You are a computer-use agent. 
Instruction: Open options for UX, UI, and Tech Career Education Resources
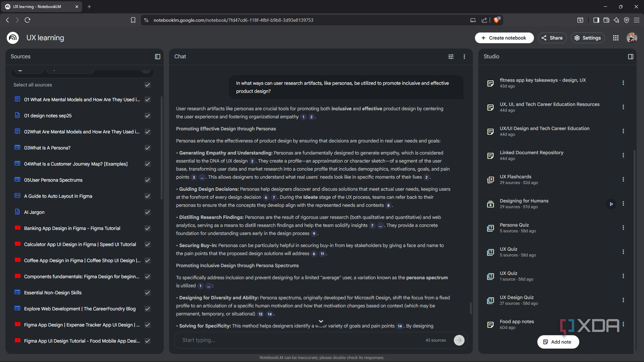[x=623, y=107]
